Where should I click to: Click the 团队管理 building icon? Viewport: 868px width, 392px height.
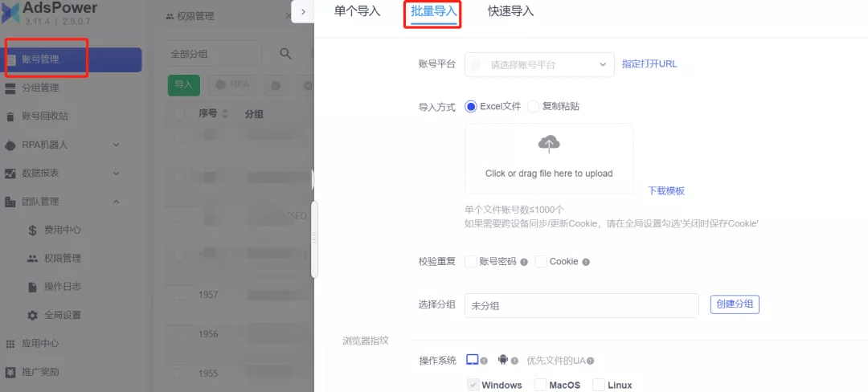(10, 202)
